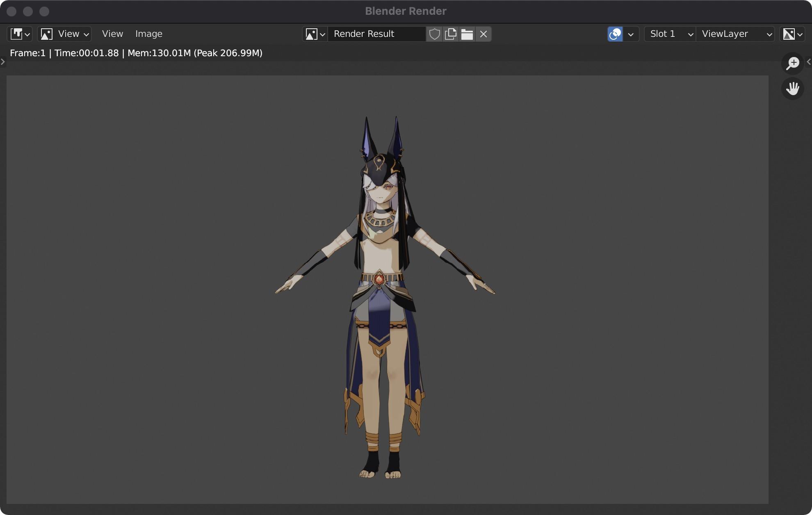
Task: Browse images with the image datablock dropdown
Action: tap(315, 34)
